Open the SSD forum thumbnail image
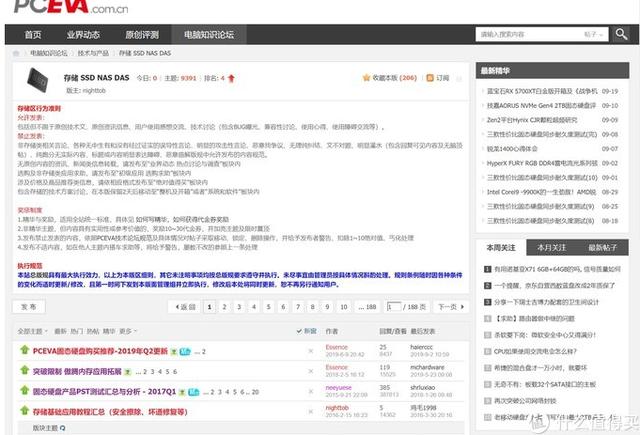Image resolution: width=640 pixels, height=435 pixels. 38,80
